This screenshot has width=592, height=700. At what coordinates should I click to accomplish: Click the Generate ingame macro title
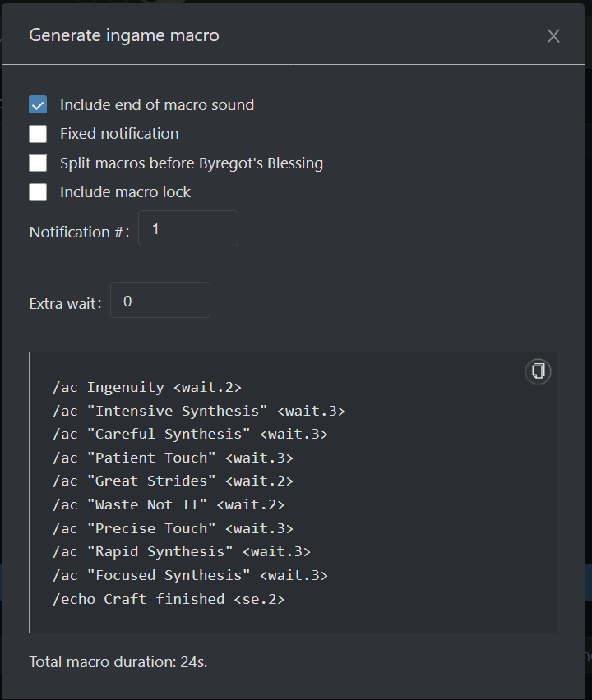point(124,35)
